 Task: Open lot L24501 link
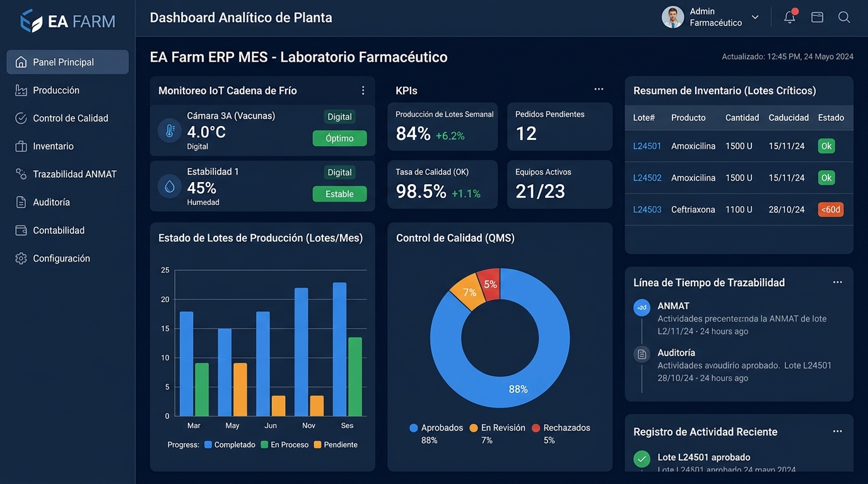click(647, 146)
